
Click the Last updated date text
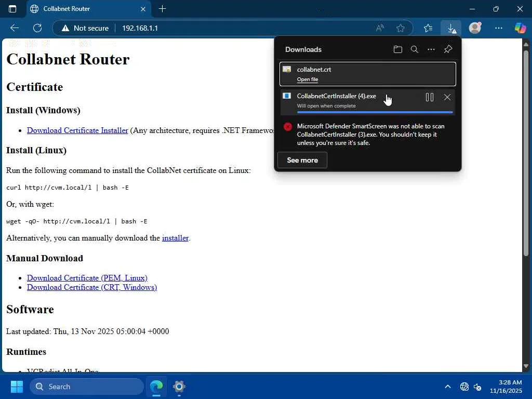tap(87, 331)
